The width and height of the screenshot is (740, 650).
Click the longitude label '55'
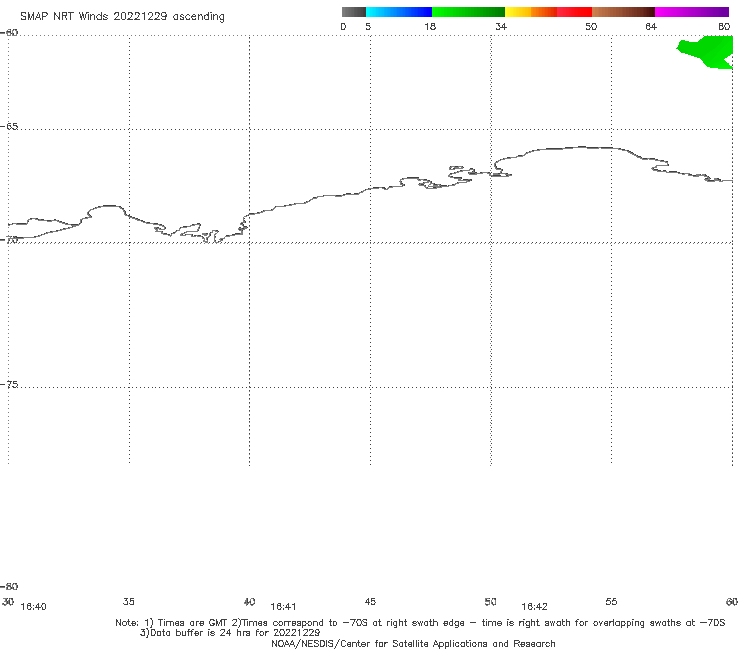point(611,601)
